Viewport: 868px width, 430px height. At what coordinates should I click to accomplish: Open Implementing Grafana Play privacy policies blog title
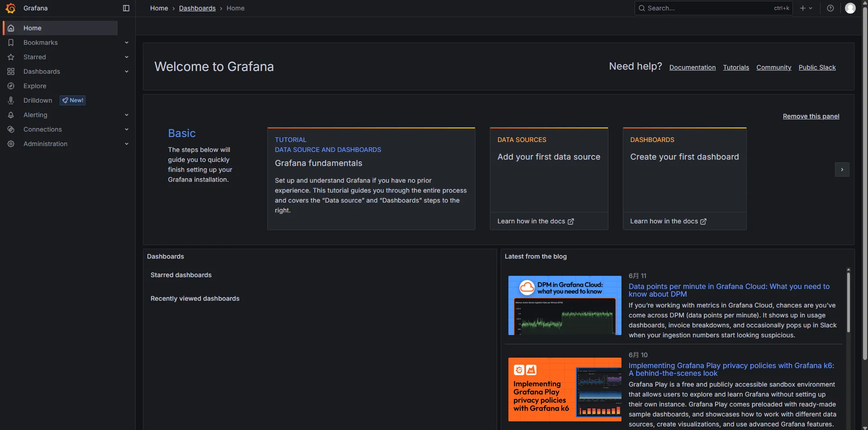coord(731,369)
